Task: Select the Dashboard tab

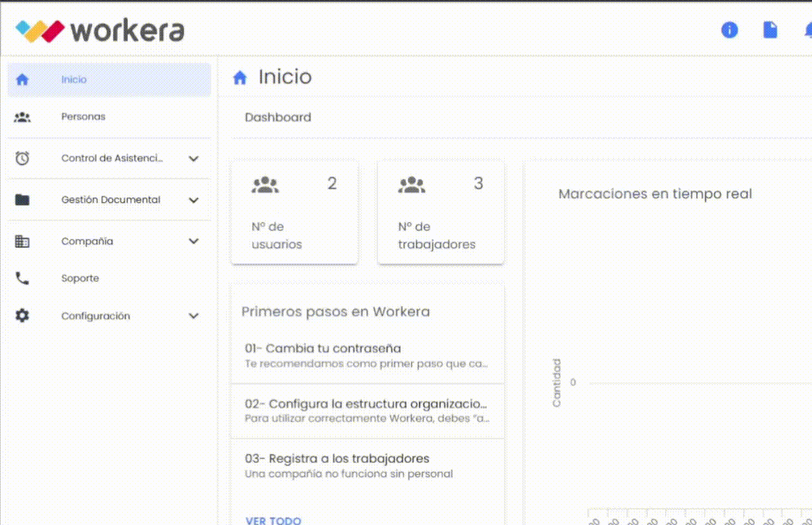Action: coord(278,118)
